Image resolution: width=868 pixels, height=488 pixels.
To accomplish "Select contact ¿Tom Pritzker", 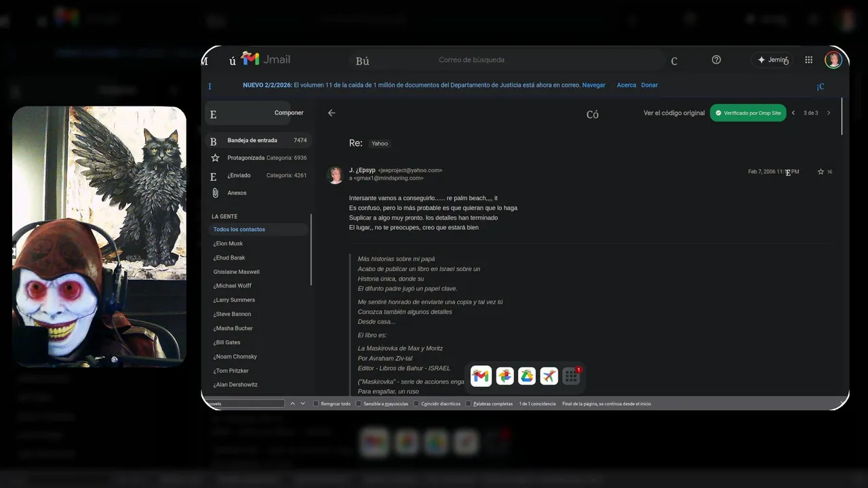I will (x=231, y=371).
